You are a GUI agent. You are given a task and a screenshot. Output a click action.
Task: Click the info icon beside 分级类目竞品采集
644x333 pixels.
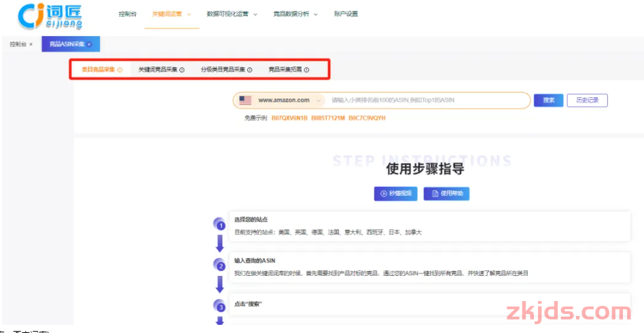(x=250, y=70)
